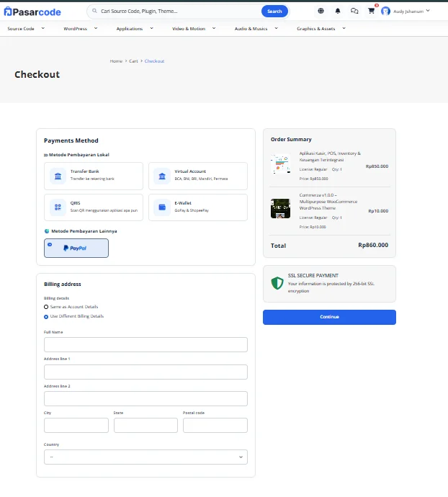The image size is (448, 497).
Task: Click the Commerza v1.0.0 product title
Action: coord(328,202)
